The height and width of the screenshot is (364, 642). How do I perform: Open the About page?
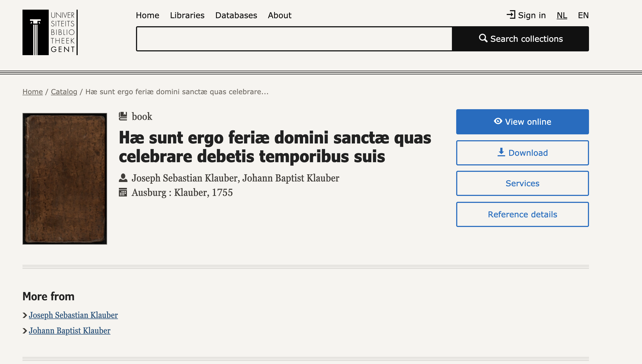(280, 15)
